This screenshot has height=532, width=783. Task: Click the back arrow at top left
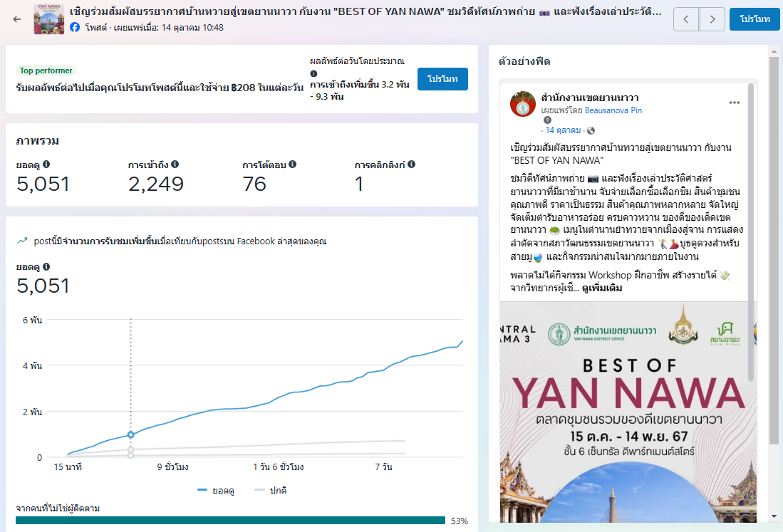[17, 19]
